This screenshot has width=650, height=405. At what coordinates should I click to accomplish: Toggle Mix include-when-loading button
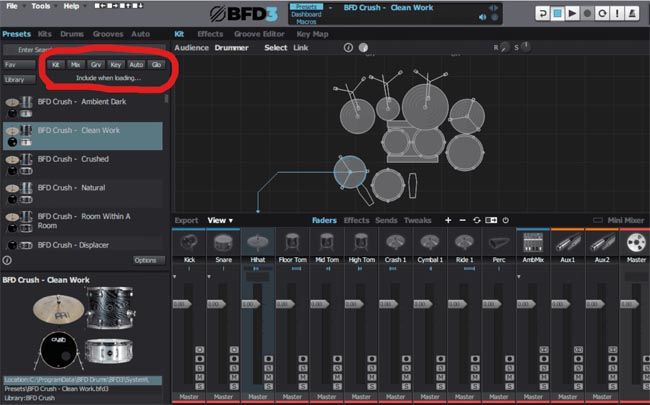click(x=75, y=65)
